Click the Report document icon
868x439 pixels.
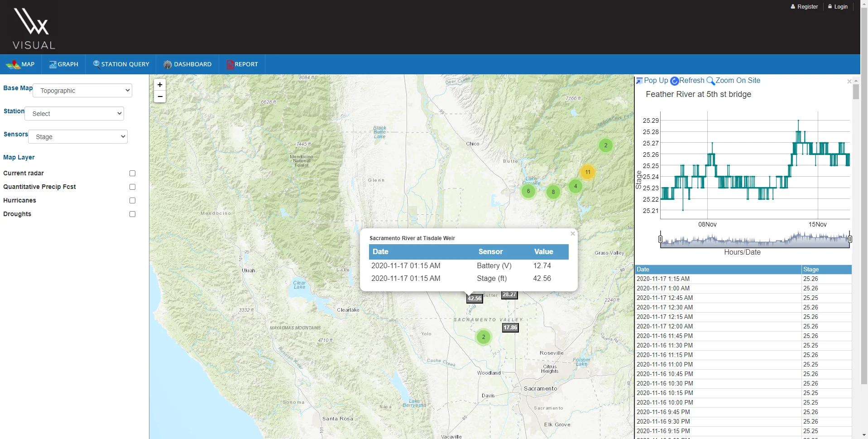click(x=230, y=64)
